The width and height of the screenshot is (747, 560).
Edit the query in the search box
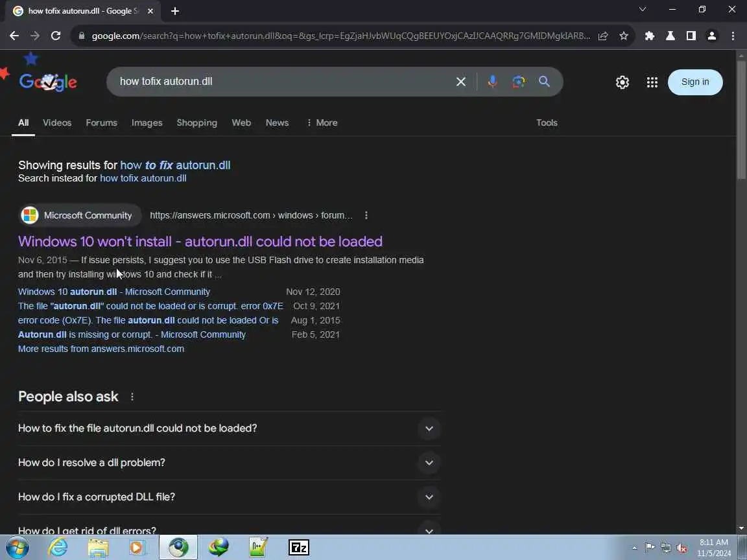click(281, 82)
